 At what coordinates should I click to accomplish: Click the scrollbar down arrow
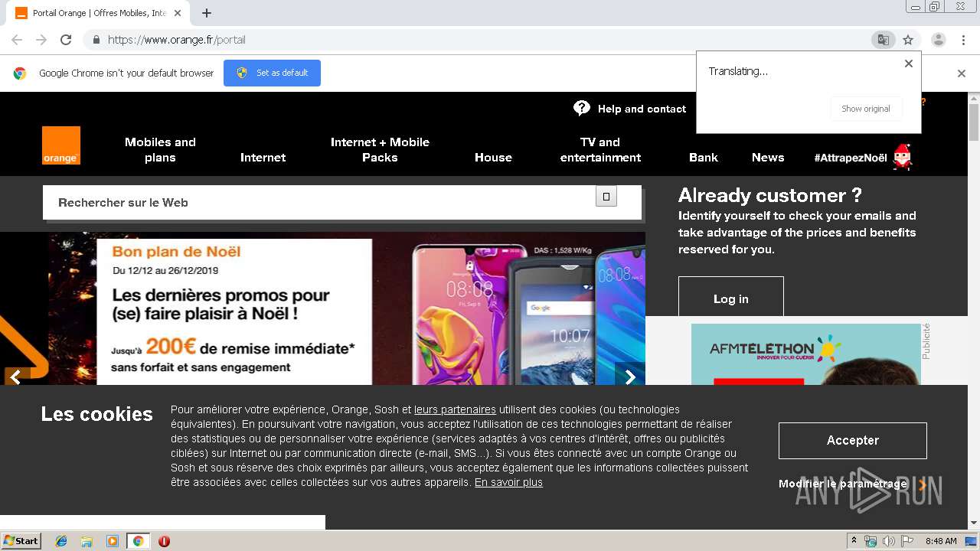coord(974,523)
